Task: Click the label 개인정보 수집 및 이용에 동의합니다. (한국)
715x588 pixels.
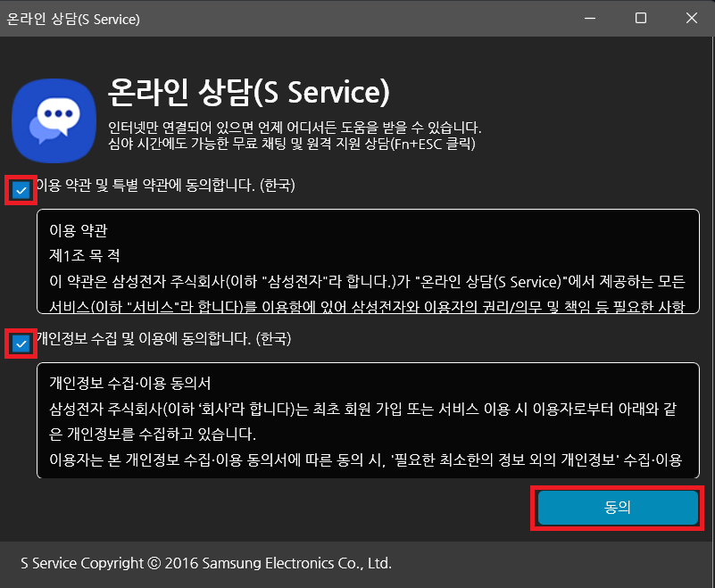Action: [x=163, y=339]
